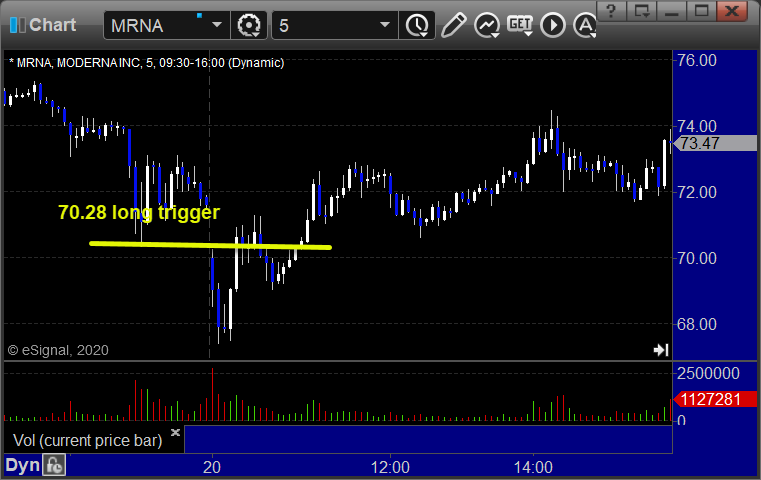Click the 2500000 volume axis label
This screenshot has width=761, height=480.
click(708, 373)
